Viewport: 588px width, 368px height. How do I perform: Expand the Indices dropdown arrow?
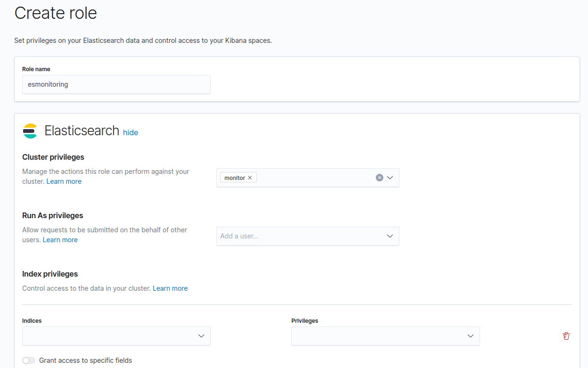coord(201,336)
